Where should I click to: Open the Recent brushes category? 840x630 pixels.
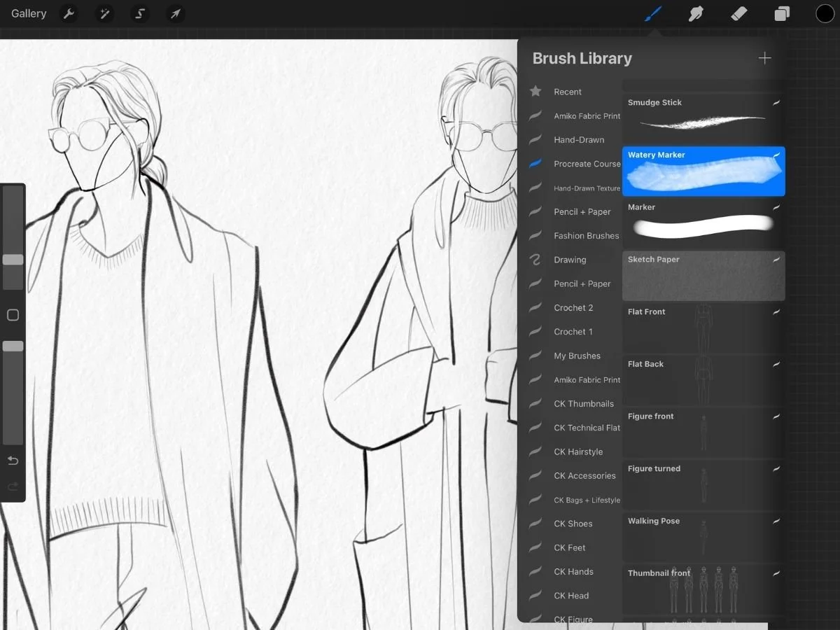click(x=567, y=92)
